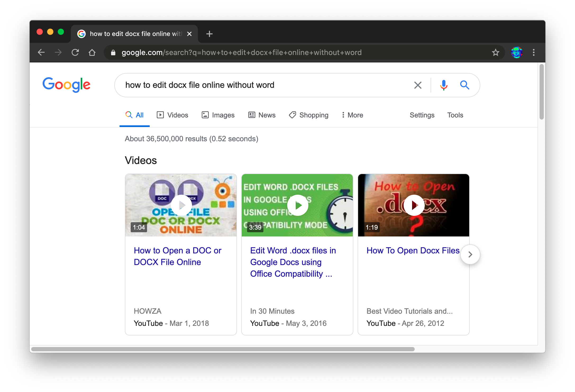Click the 1:04 duration badge thumbnail
Viewport: 575px width, 392px height.
coord(139,227)
